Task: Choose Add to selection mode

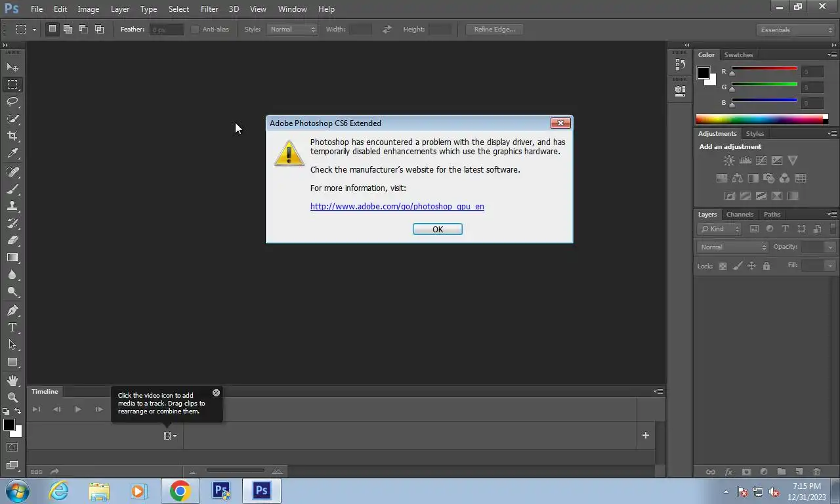Action: pos(68,29)
